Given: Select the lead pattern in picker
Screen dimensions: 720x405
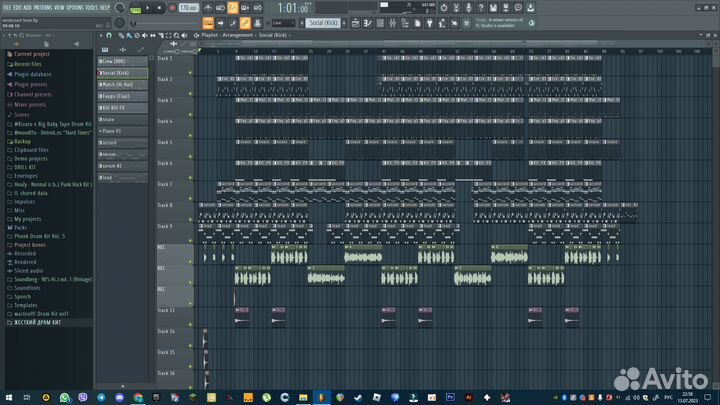Looking at the screenshot, I should 123,177.
